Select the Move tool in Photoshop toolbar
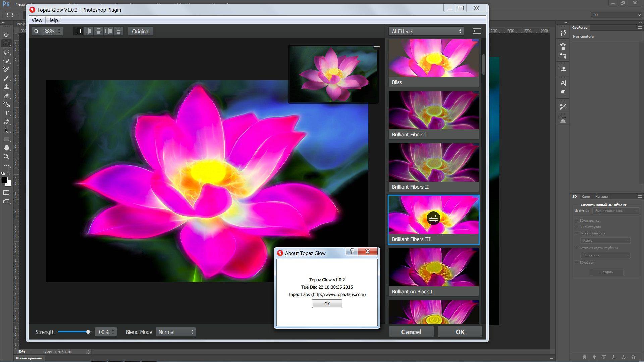 click(x=6, y=35)
